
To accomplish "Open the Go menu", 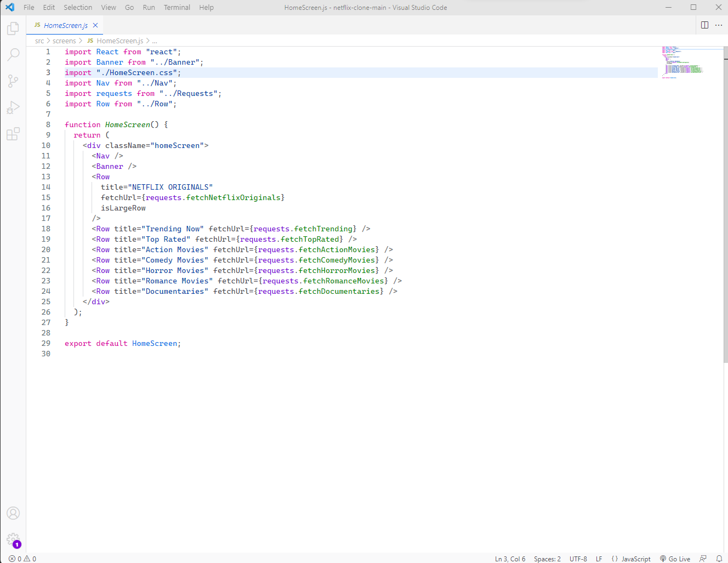I will pyautogui.click(x=129, y=7).
